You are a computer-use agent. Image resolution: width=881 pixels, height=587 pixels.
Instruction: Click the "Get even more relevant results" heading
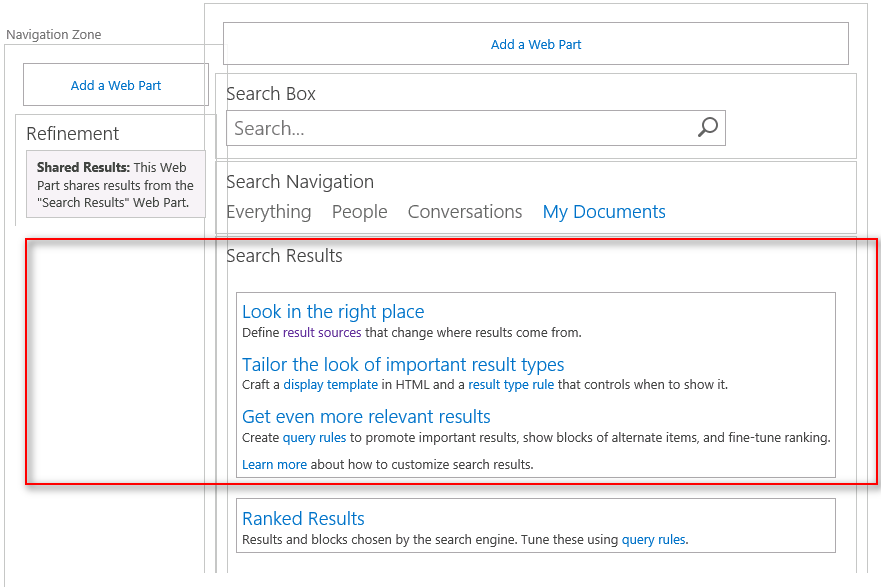pos(366,416)
